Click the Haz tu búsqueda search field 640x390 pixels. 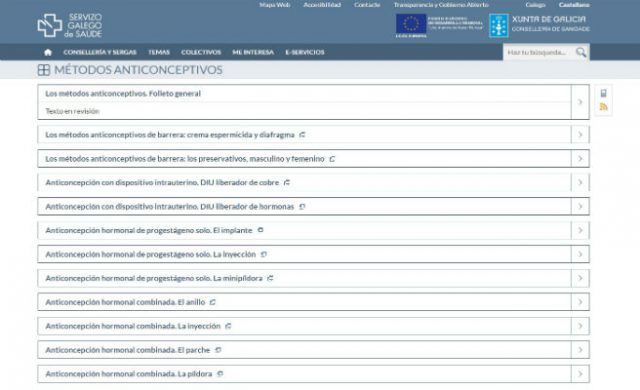[539, 52]
